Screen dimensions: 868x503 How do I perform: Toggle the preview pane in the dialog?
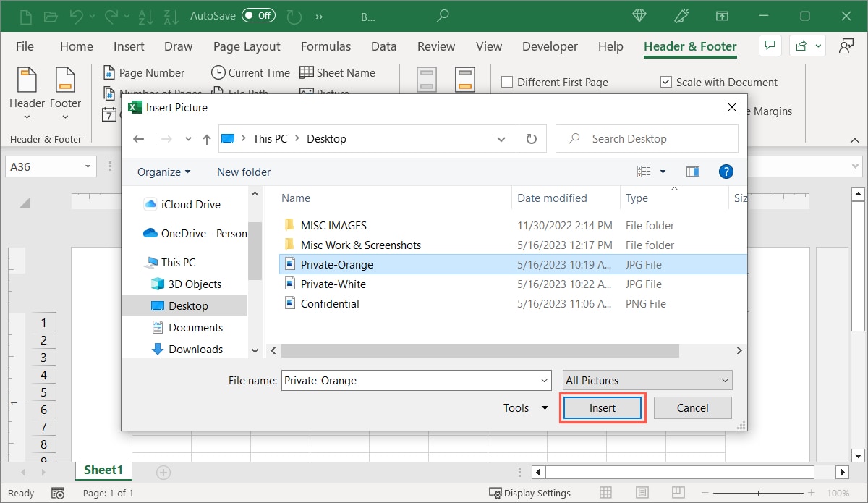692,172
